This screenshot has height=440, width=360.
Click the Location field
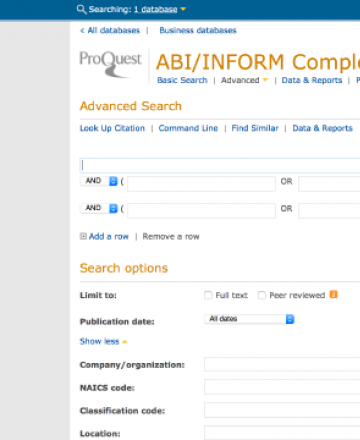(x=282, y=433)
